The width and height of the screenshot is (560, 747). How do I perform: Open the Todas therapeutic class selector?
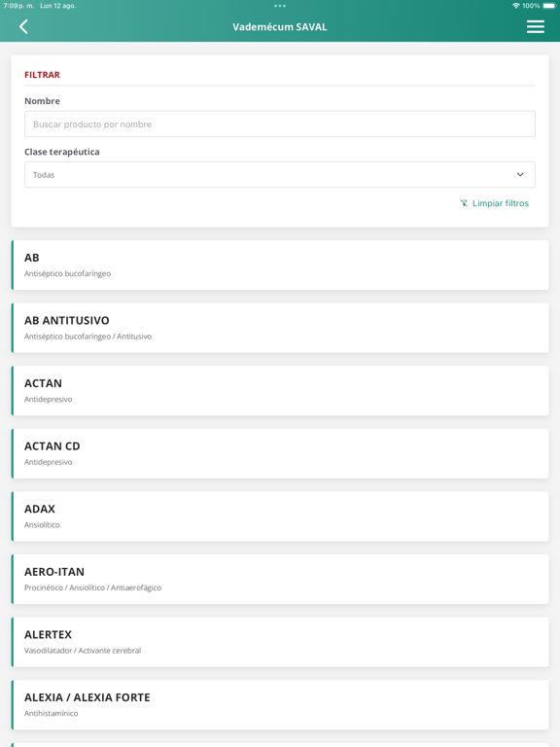[x=280, y=175]
